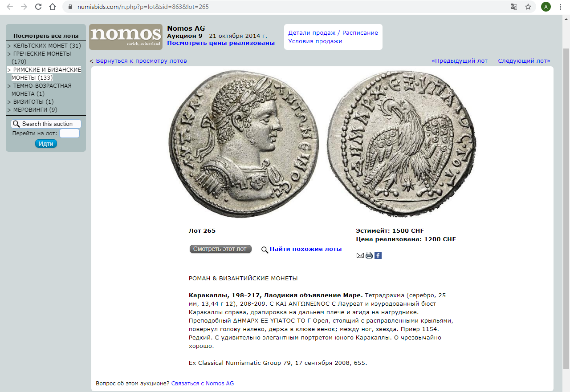Open Chrome three-dot menu
Screen dimensions: 570x392
coord(560,7)
